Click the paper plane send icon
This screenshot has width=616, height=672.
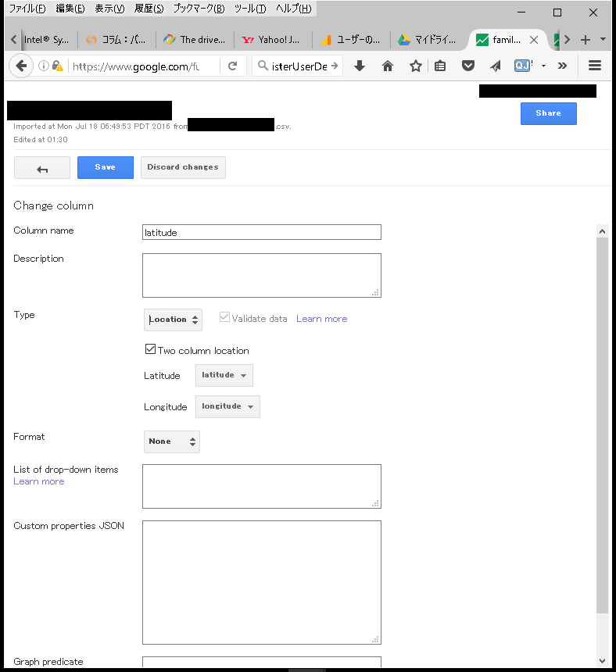pos(496,66)
